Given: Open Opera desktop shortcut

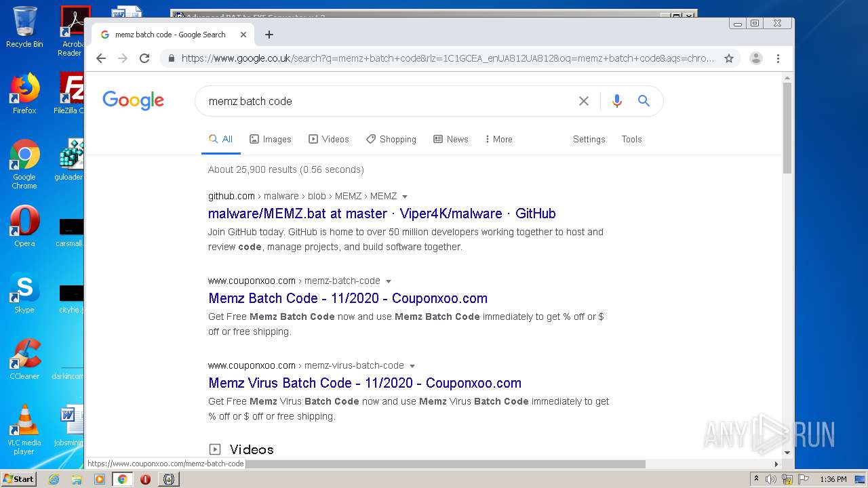Looking at the screenshot, I should [24, 226].
